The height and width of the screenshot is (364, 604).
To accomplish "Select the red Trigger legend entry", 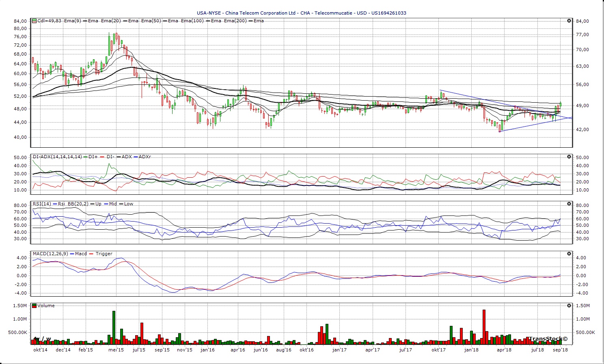I will tap(101, 254).
